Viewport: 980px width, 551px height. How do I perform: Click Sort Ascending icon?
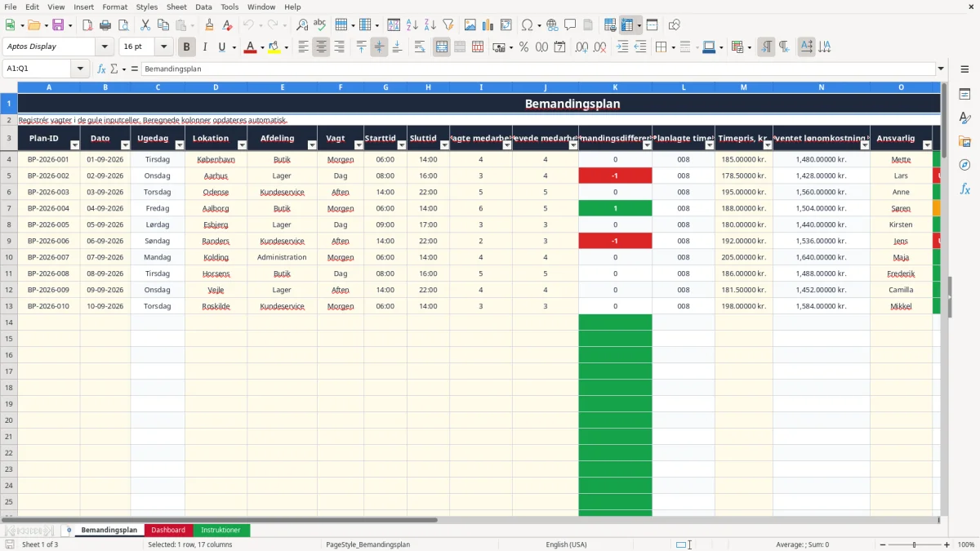point(412,25)
